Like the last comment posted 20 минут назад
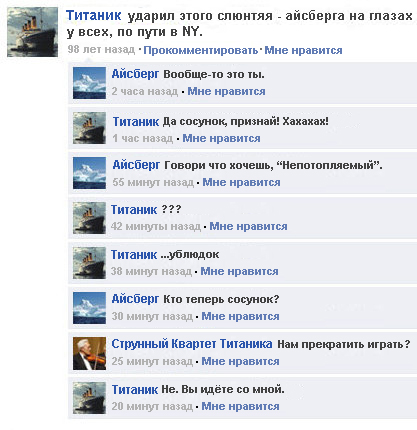The image size is (417, 430). coord(240,406)
